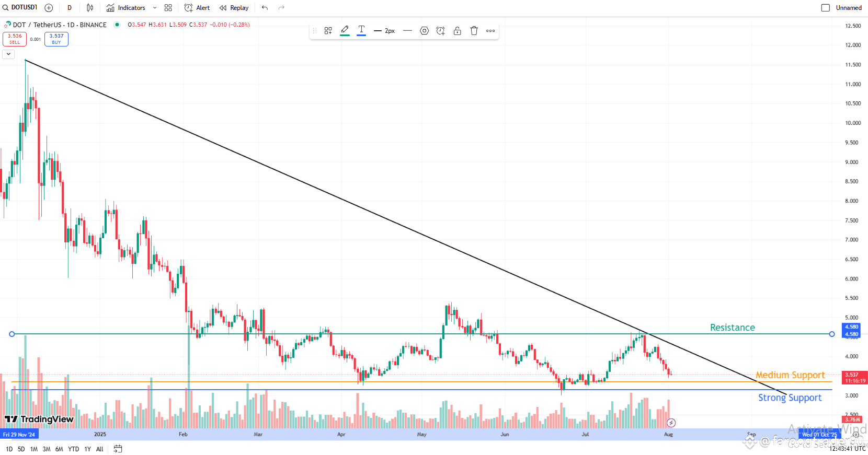Viewport: 868px width, 455px height.
Task: Open the go-to-date calendar icon
Action: pyautogui.click(x=118, y=449)
